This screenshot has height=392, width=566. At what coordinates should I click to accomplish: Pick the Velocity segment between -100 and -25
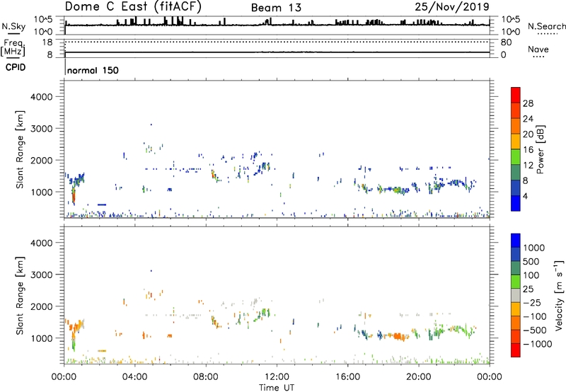click(x=516, y=309)
